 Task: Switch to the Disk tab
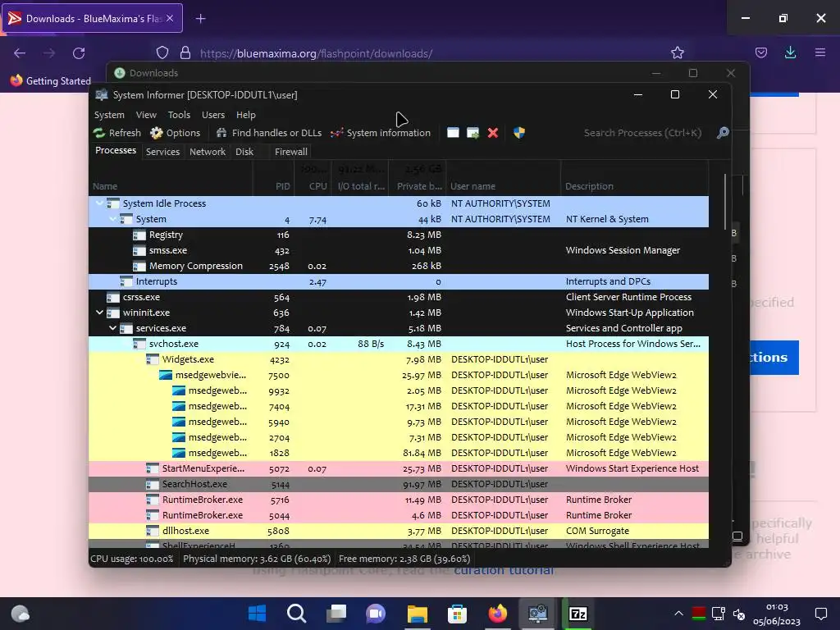coord(244,152)
